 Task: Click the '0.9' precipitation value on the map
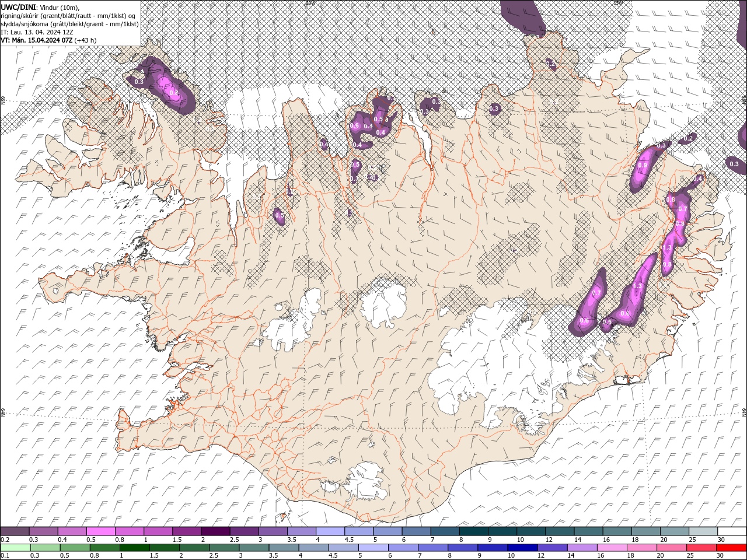click(x=643, y=166)
